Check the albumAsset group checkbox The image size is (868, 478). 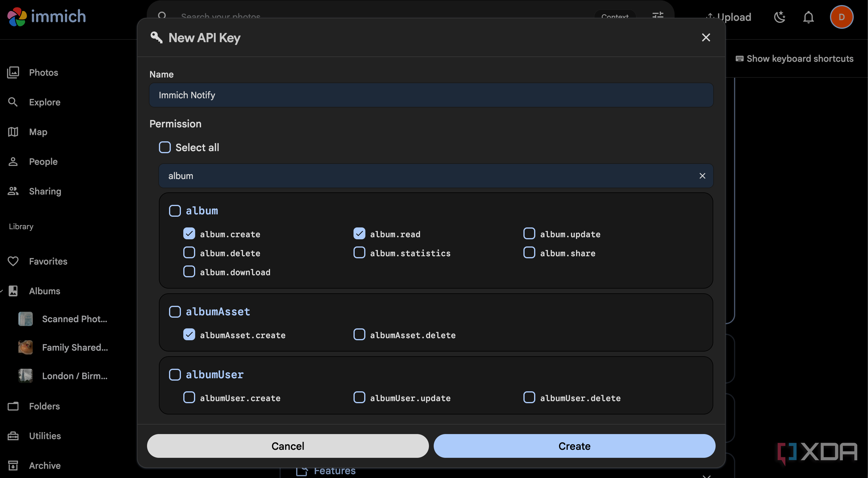tap(175, 312)
